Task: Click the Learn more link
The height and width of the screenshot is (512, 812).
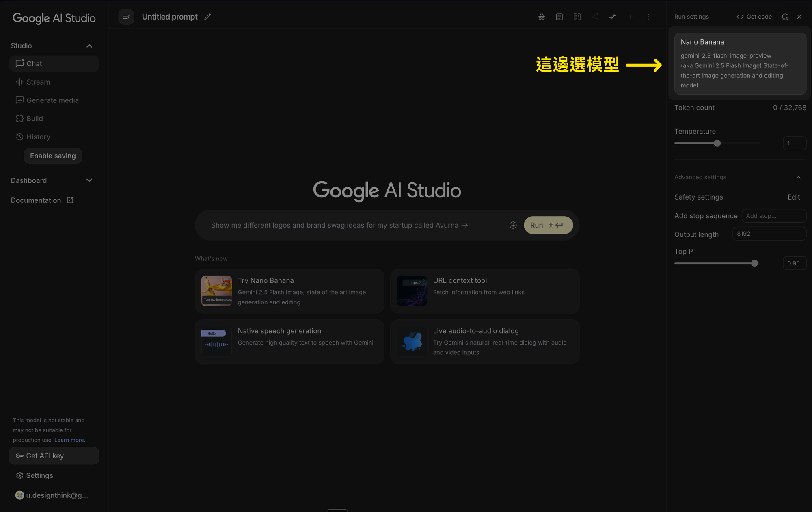Action: tap(69, 440)
